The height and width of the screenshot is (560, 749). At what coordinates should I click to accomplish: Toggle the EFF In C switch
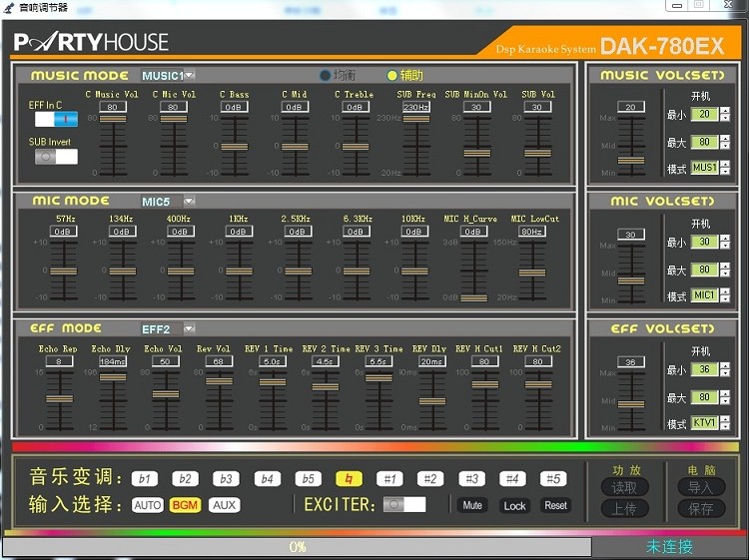[x=56, y=119]
